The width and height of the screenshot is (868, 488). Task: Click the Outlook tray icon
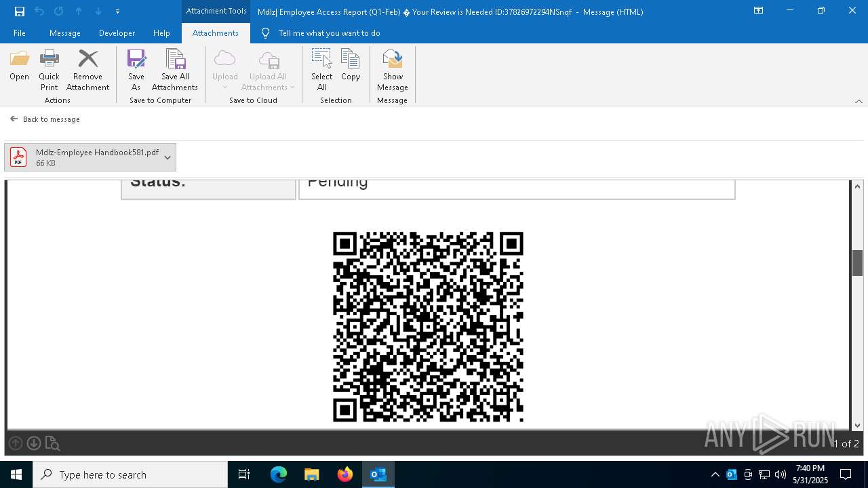coord(732,474)
